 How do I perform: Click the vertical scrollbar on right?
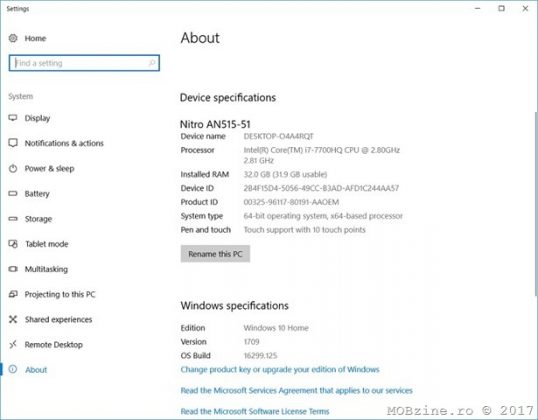point(536,203)
